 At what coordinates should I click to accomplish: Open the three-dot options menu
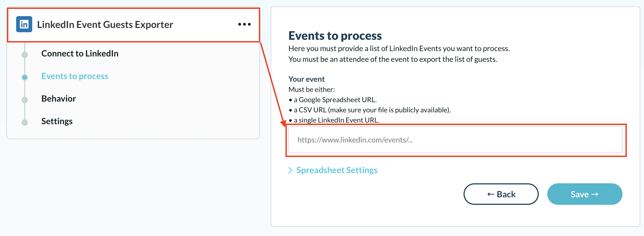click(244, 24)
